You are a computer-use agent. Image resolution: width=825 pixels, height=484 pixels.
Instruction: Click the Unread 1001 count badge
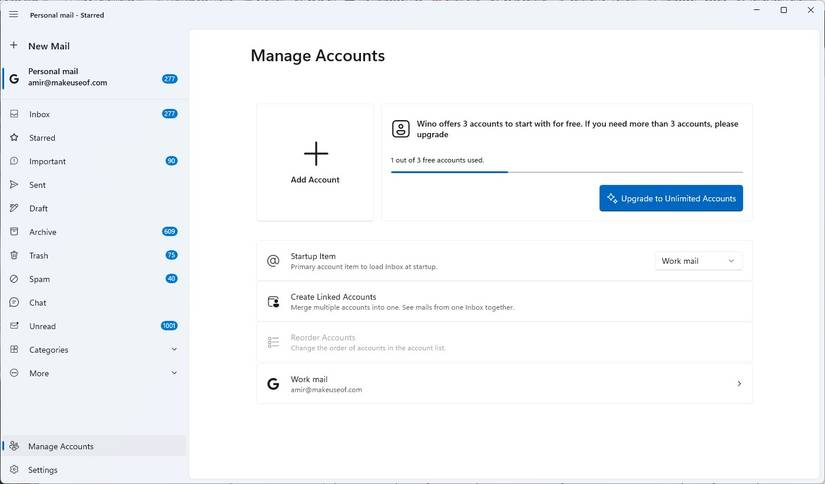click(169, 326)
